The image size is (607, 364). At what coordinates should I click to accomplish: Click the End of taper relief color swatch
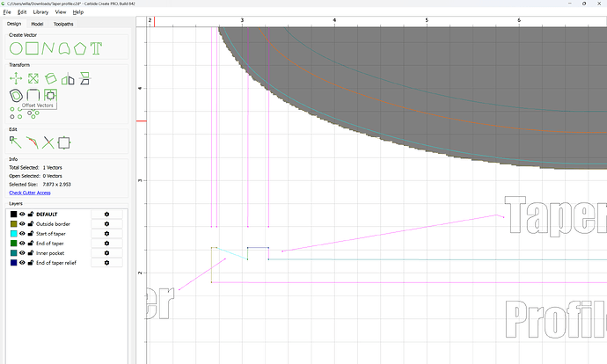click(x=13, y=263)
